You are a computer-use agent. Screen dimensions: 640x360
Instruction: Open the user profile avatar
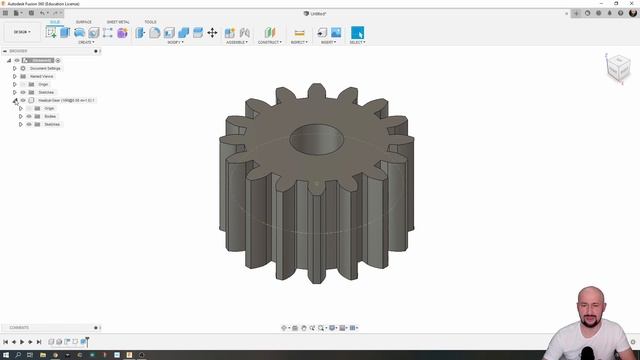[x=633, y=13]
